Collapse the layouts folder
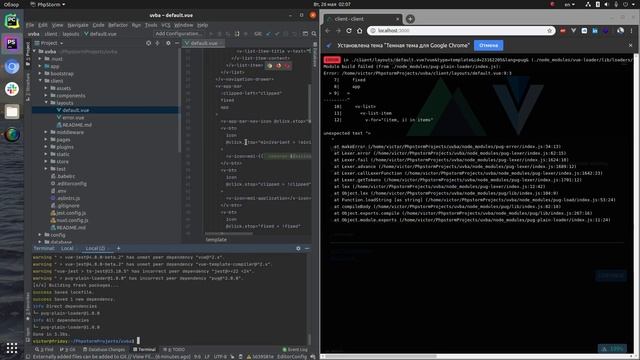Viewport: 640px width, 360px height. click(x=46, y=103)
